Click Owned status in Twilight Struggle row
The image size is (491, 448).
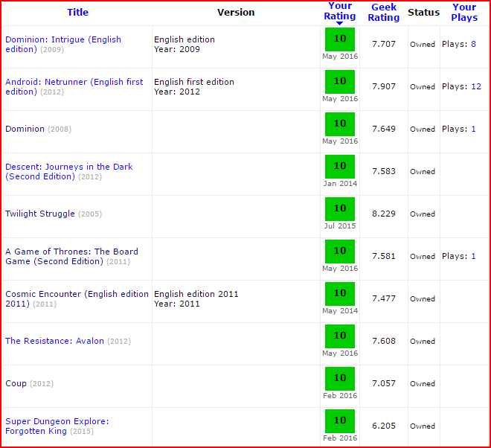click(423, 214)
